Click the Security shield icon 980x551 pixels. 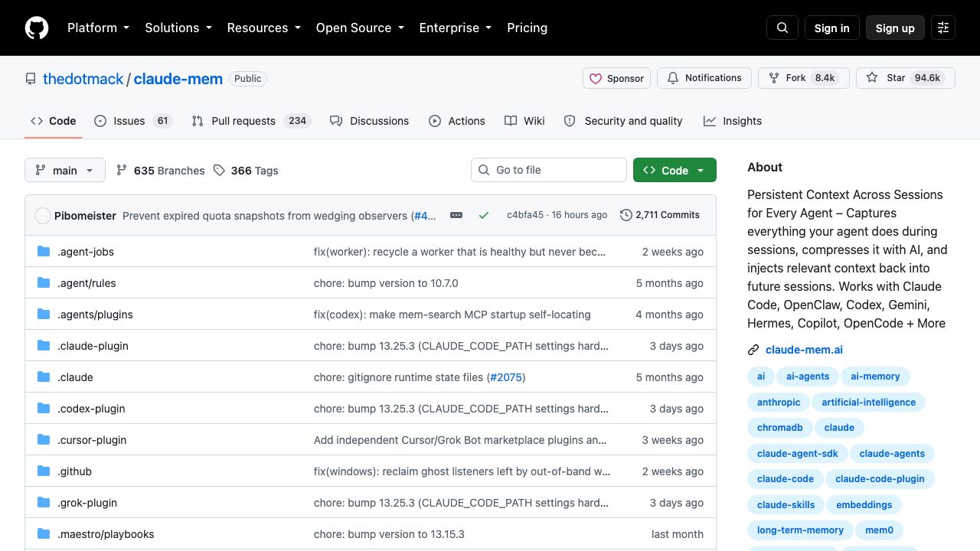(570, 121)
